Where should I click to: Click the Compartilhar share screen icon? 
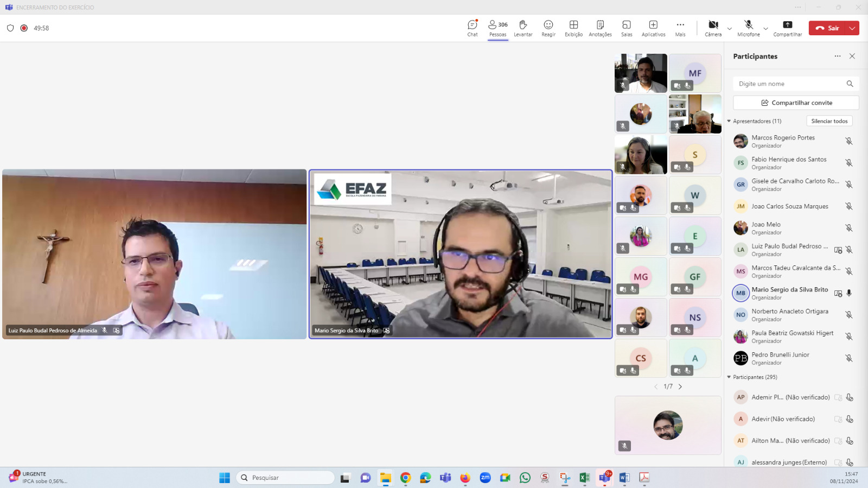point(787,28)
